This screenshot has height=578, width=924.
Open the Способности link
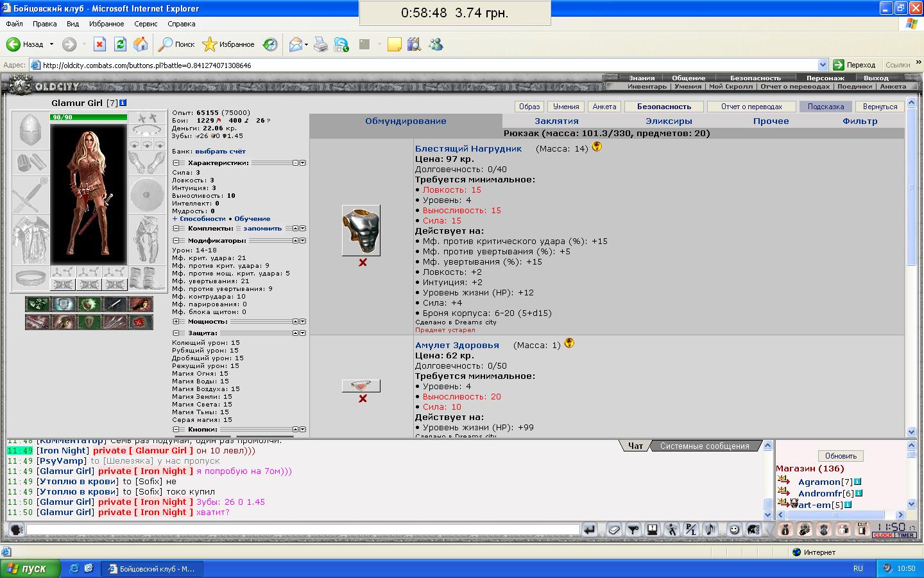coord(202,219)
